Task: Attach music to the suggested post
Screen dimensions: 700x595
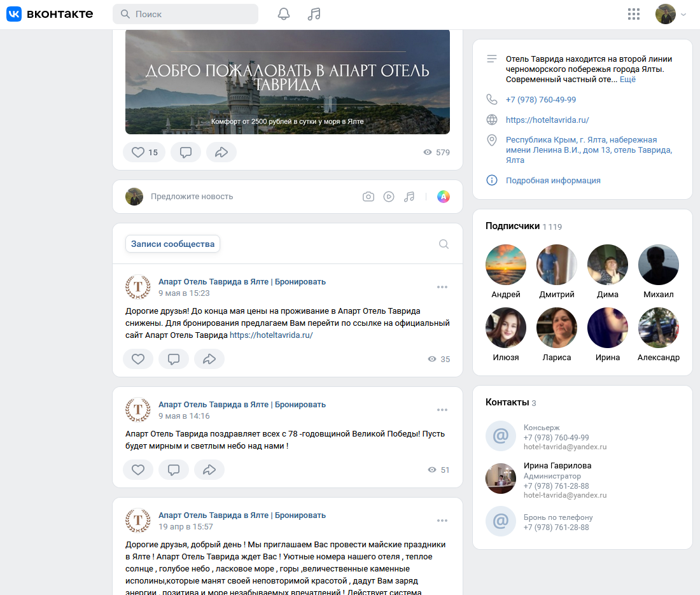Action: coord(409,197)
